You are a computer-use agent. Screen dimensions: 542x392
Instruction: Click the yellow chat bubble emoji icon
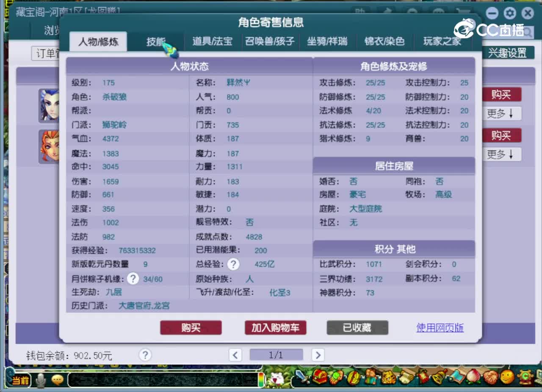57,380
